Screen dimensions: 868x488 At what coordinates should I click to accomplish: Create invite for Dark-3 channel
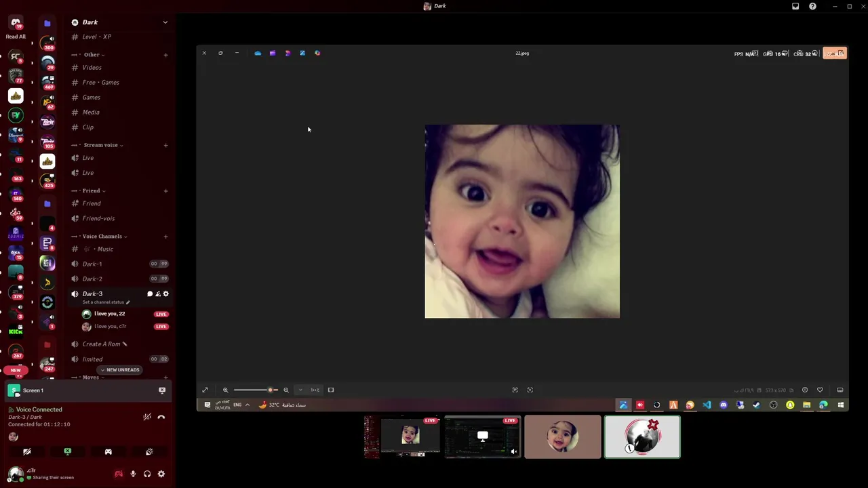[x=158, y=293]
